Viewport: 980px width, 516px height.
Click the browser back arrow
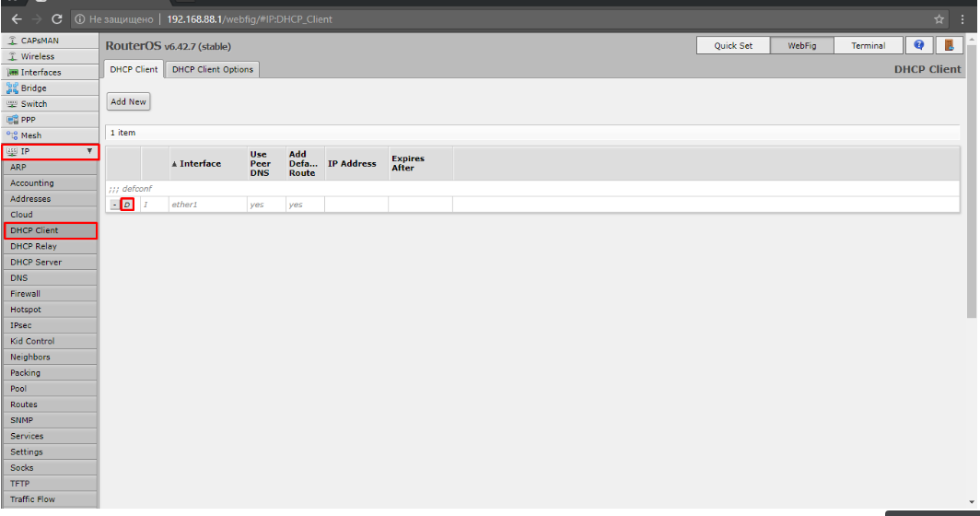pyautogui.click(x=17, y=19)
